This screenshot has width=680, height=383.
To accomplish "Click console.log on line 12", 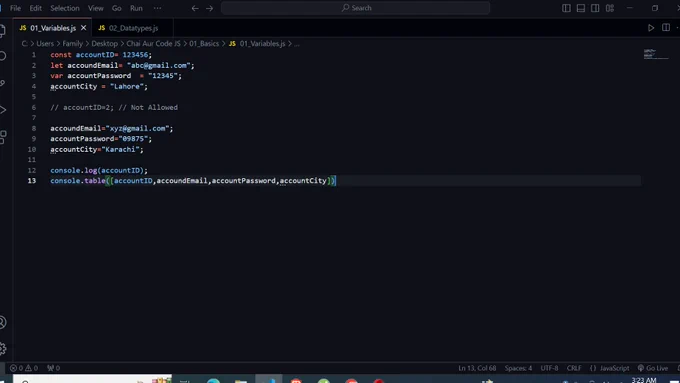I will tap(74, 170).
